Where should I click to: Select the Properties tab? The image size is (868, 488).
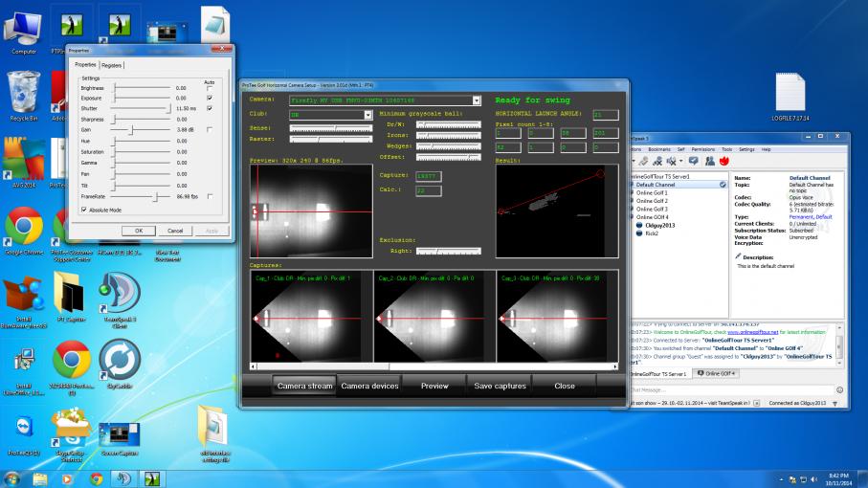point(85,65)
